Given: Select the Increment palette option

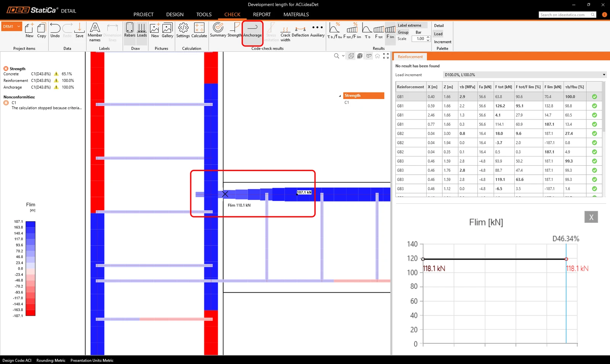Looking at the screenshot, I should pyautogui.click(x=443, y=42).
